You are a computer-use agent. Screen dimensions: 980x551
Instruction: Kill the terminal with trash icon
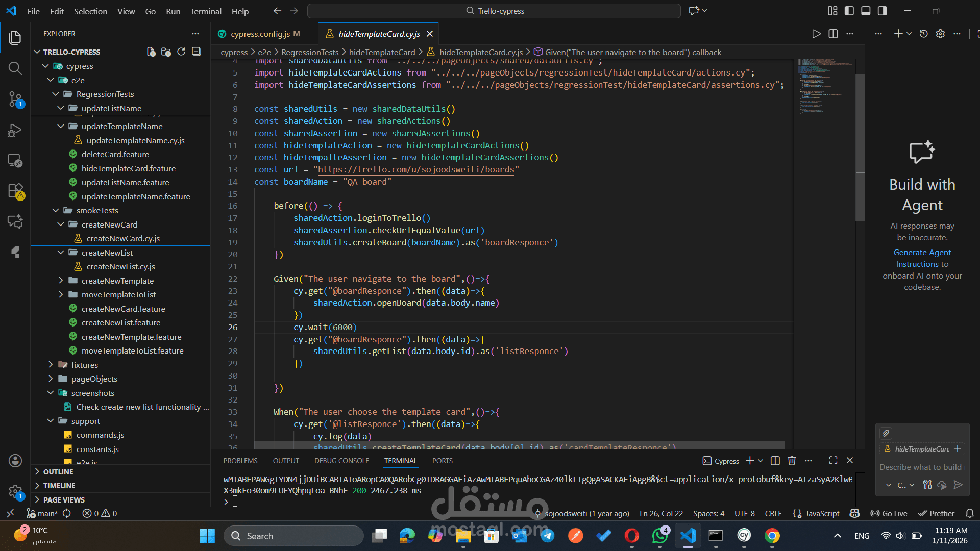point(792,461)
